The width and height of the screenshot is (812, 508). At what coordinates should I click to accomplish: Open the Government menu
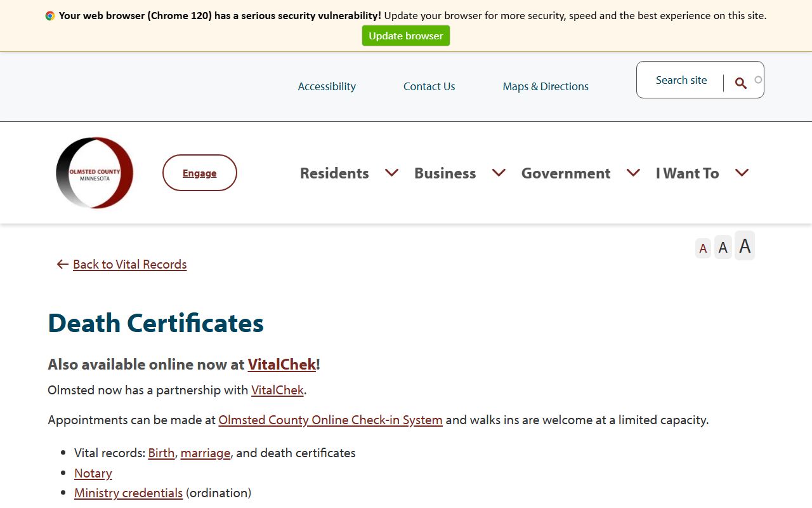tap(566, 173)
